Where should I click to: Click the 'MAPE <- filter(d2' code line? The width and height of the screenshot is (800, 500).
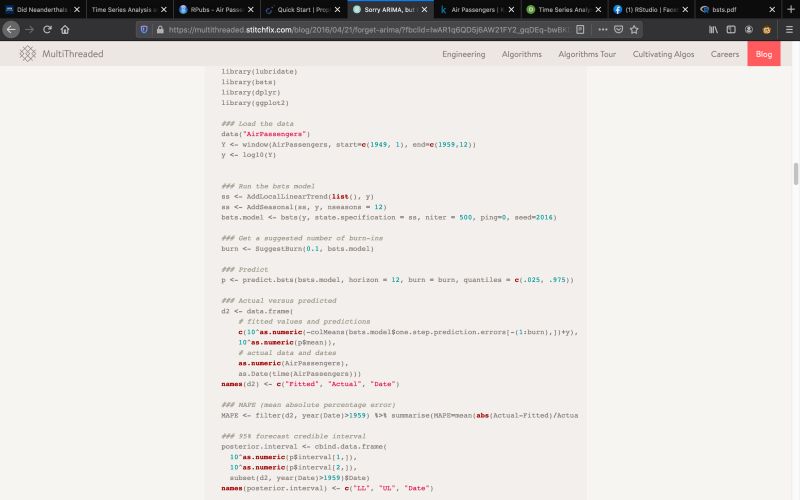click(x=399, y=415)
